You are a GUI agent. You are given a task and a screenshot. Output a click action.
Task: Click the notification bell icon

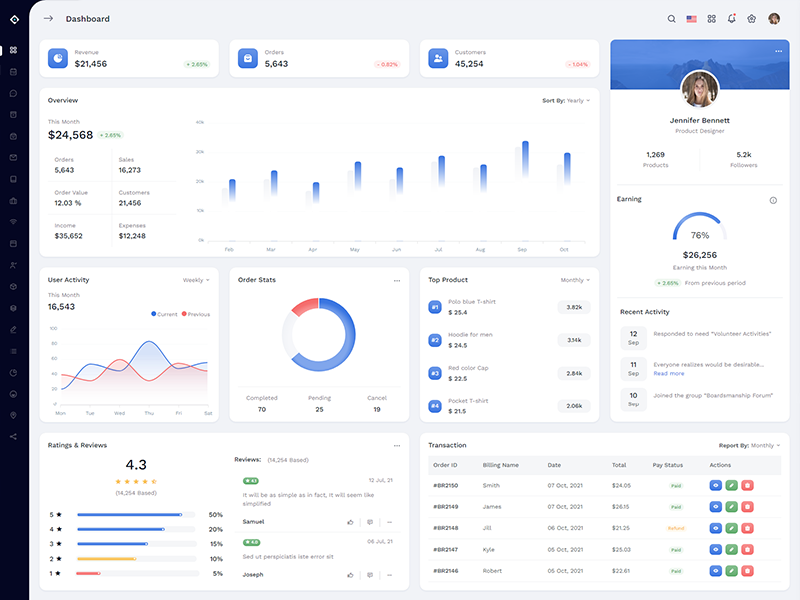(x=731, y=19)
